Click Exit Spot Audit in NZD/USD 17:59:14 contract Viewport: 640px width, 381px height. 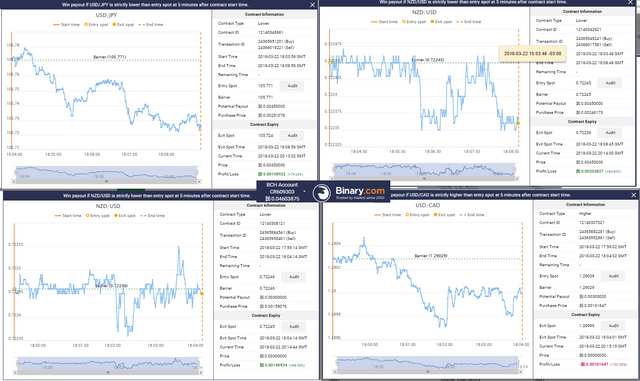click(x=294, y=326)
